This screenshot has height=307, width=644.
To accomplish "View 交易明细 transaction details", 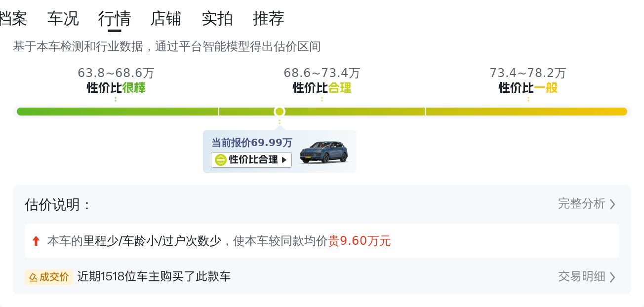I will click(581, 277).
